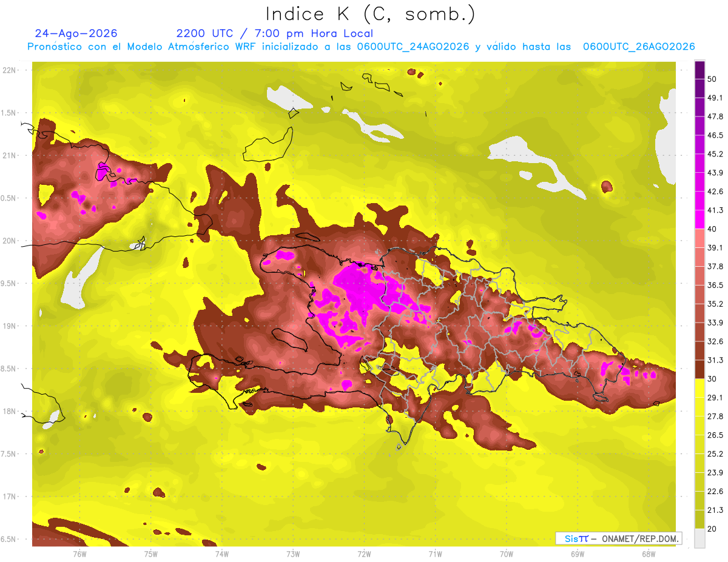
Task: Select the "20N" latitude label
Action: 9,241
